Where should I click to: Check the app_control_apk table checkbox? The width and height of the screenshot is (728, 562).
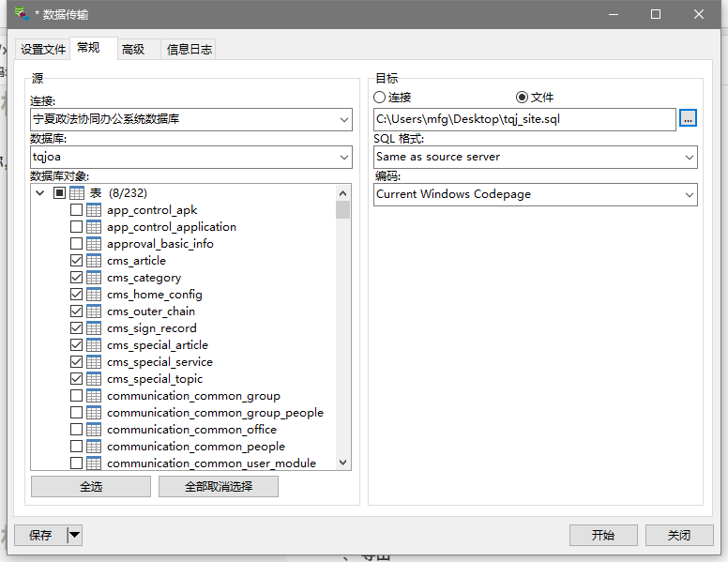[x=77, y=210]
